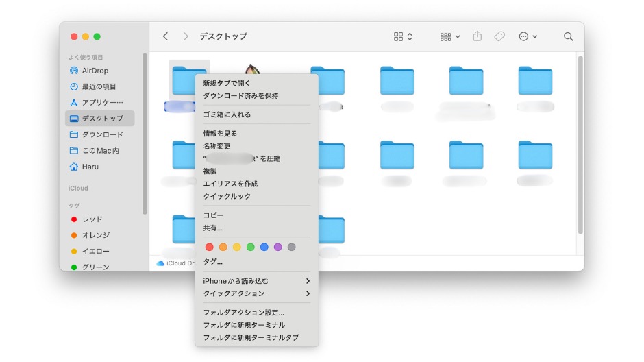
Task: Apply the purple tag color dot
Action: pos(278,247)
